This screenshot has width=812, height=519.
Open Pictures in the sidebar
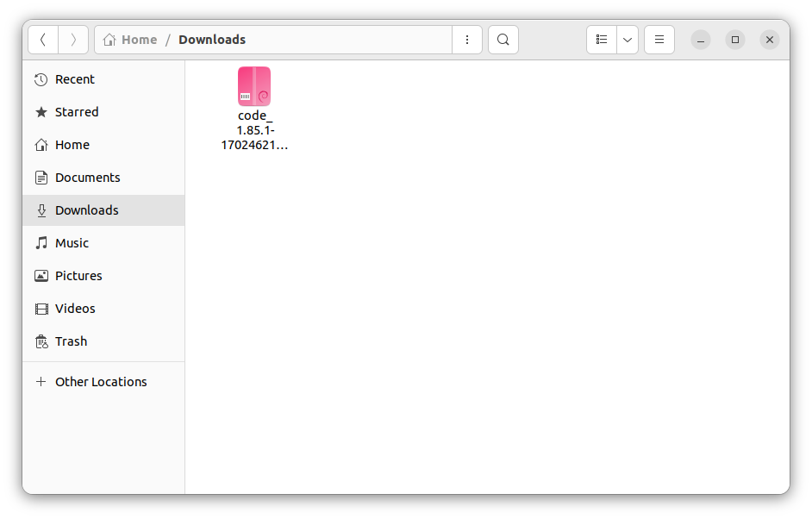click(x=103, y=276)
